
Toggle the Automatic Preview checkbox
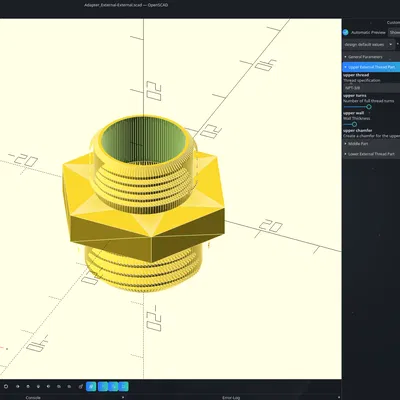click(345, 32)
